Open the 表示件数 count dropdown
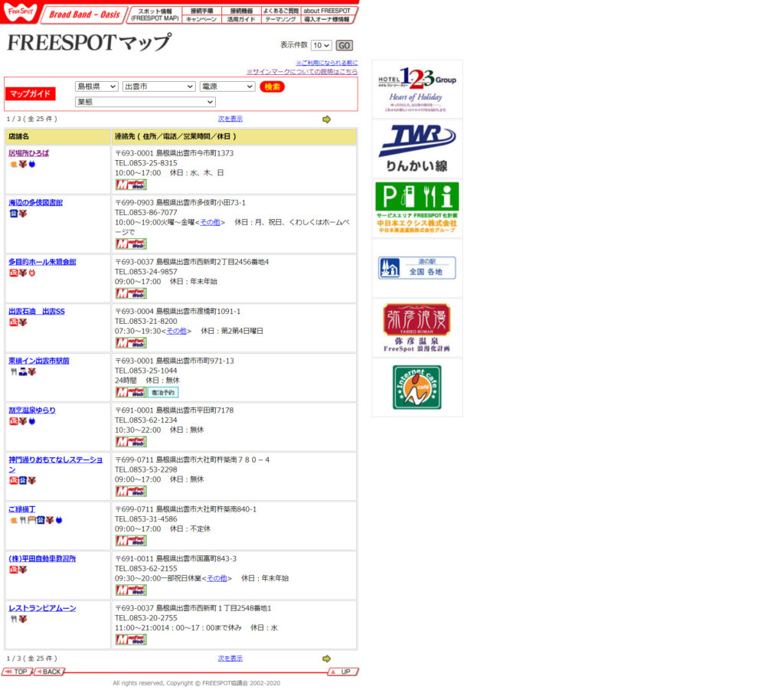Image resolution: width=784 pixels, height=690 pixels. (321, 45)
